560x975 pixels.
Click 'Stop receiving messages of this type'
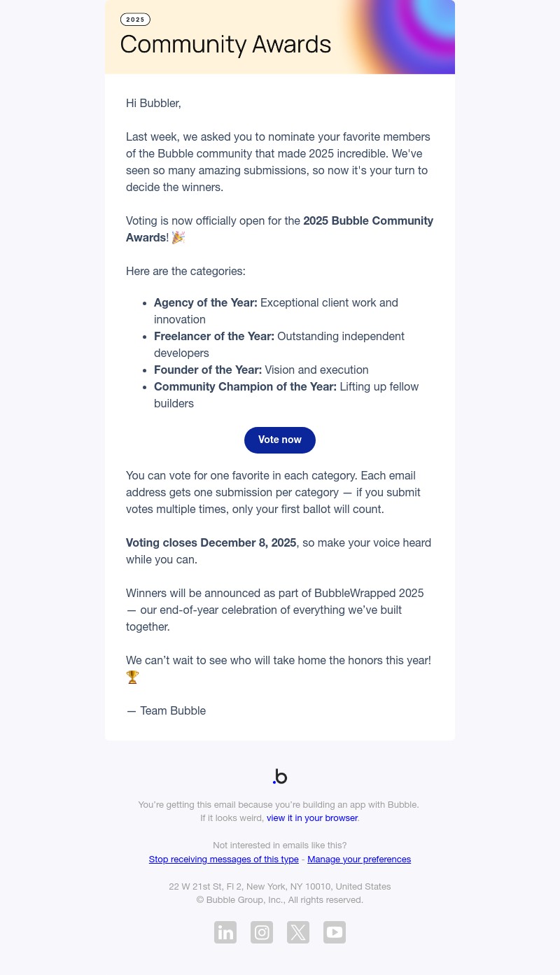point(223,859)
